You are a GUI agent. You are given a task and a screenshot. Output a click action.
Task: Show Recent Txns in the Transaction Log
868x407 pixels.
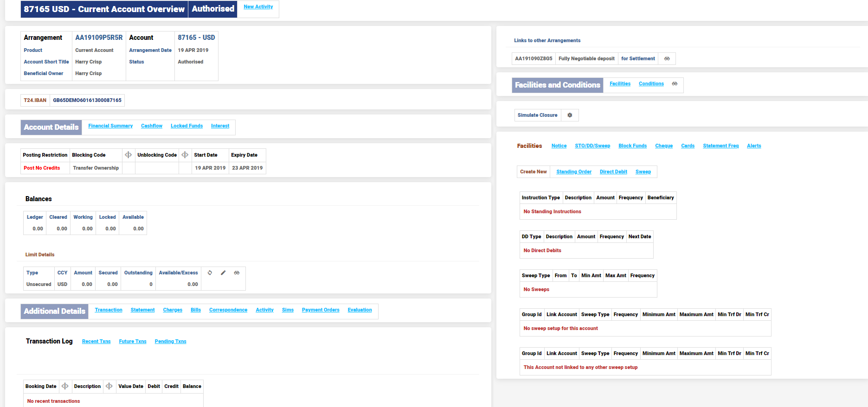pyautogui.click(x=96, y=342)
